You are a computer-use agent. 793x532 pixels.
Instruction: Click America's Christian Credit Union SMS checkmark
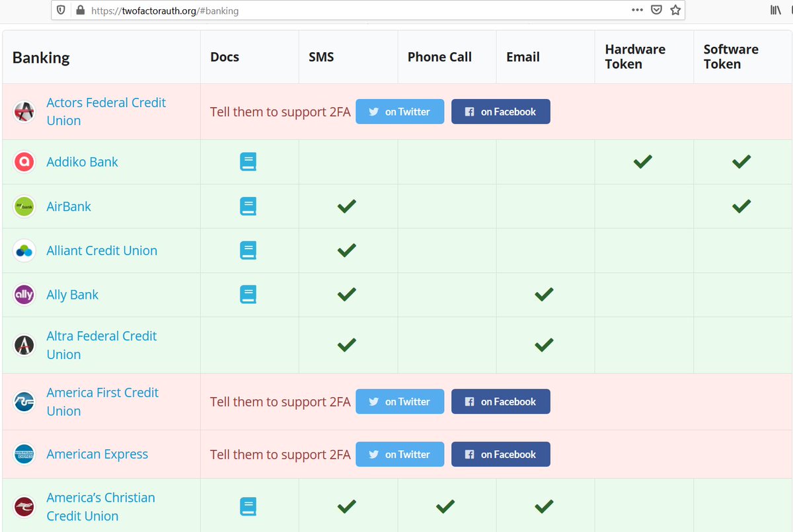(x=346, y=506)
